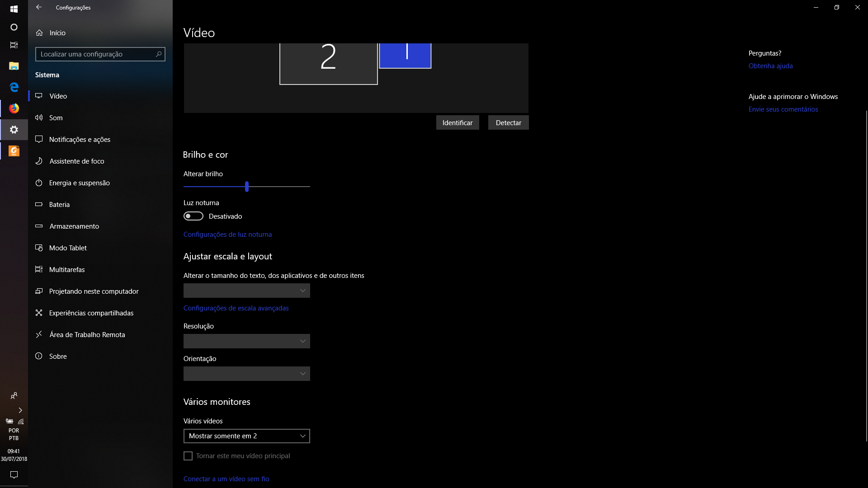
Task: Check Tornar este meu vídeo principal
Action: pos(188,456)
